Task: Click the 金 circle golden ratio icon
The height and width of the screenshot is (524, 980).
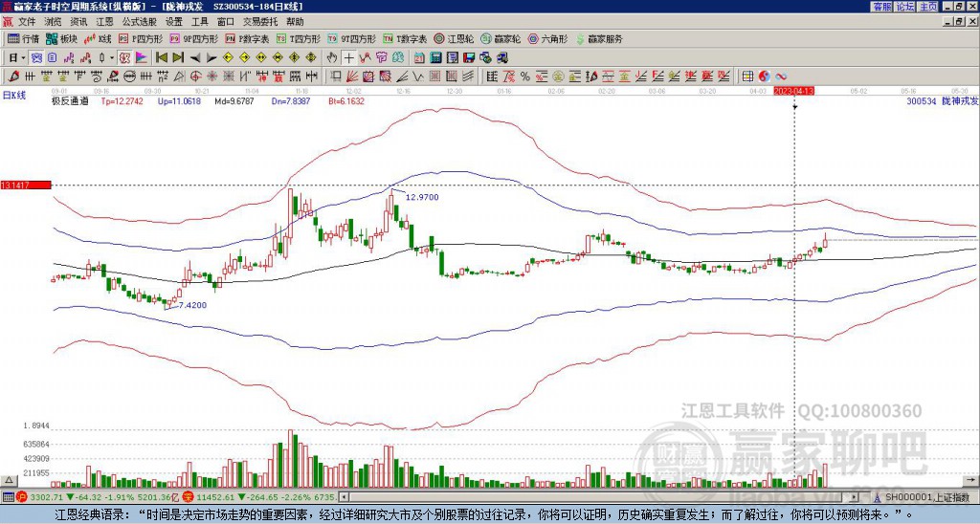Action: click(x=558, y=76)
